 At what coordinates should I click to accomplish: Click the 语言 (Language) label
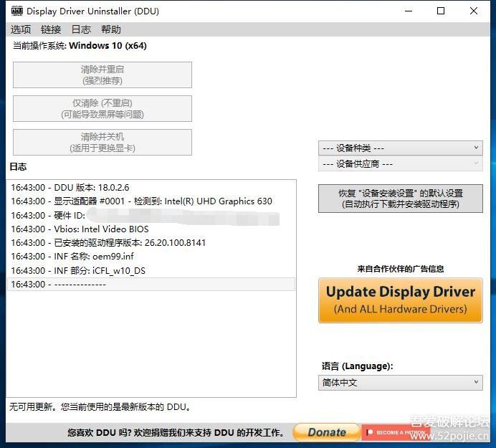(358, 366)
